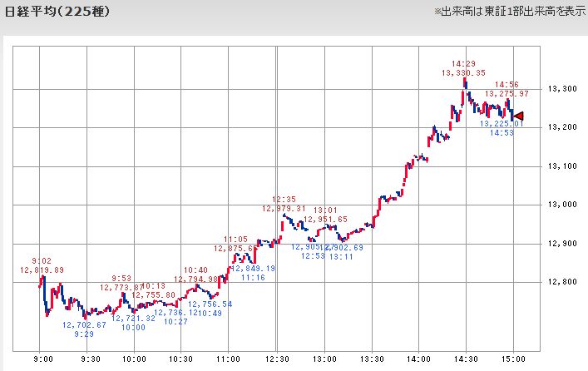Click the red current-price arrow marker
Image resolution: width=588 pixels, height=371 pixels.
(x=519, y=116)
